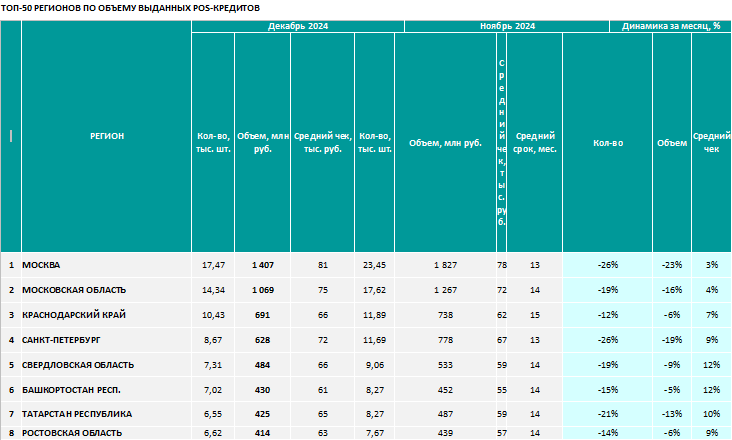The height and width of the screenshot is (440, 732).
Task: Click Санкт-Петербург December volume 628
Action: [x=262, y=340]
